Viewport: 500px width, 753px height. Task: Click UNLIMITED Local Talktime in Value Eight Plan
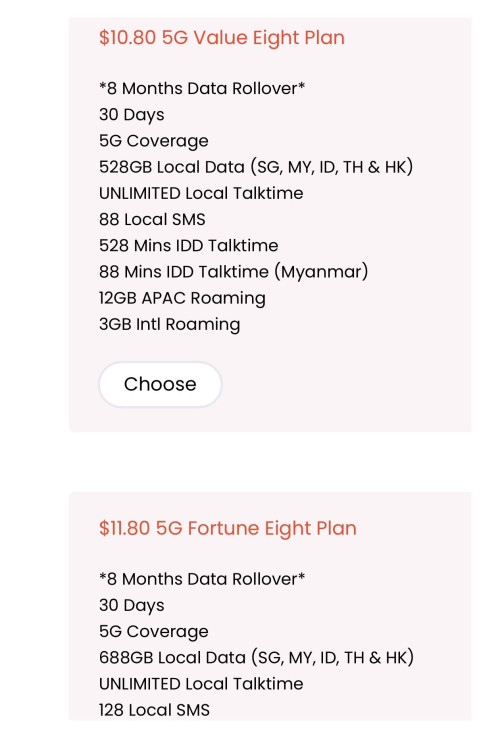(201, 193)
